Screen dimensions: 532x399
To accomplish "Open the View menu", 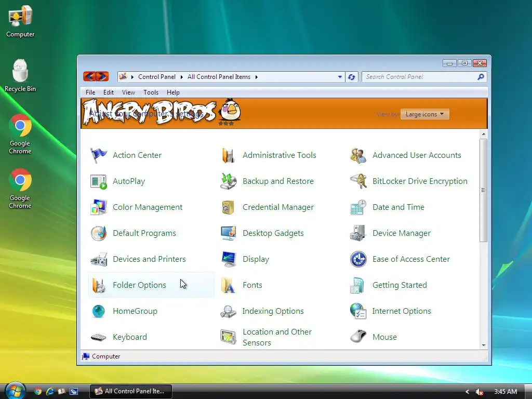I will [x=128, y=92].
